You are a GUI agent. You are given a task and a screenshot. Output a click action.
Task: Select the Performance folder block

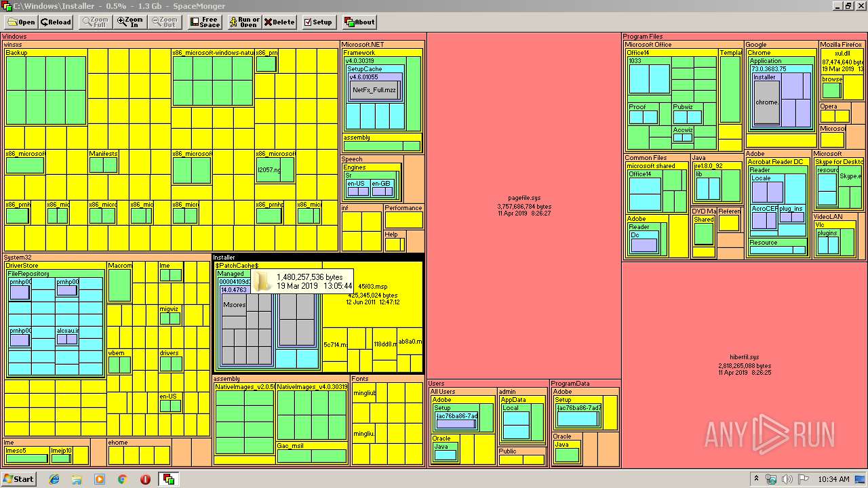404,217
